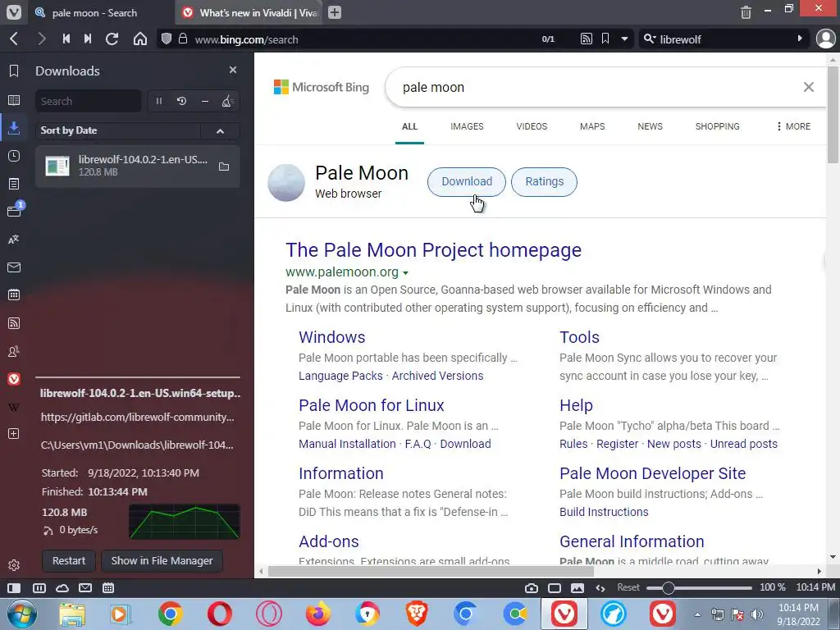Expand the search field history arrow

800,39
